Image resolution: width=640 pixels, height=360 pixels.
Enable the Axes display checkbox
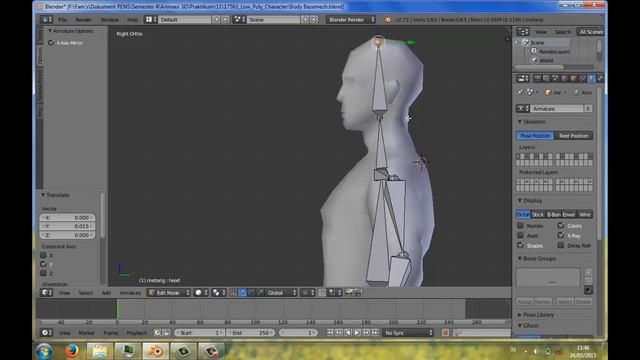(520, 235)
